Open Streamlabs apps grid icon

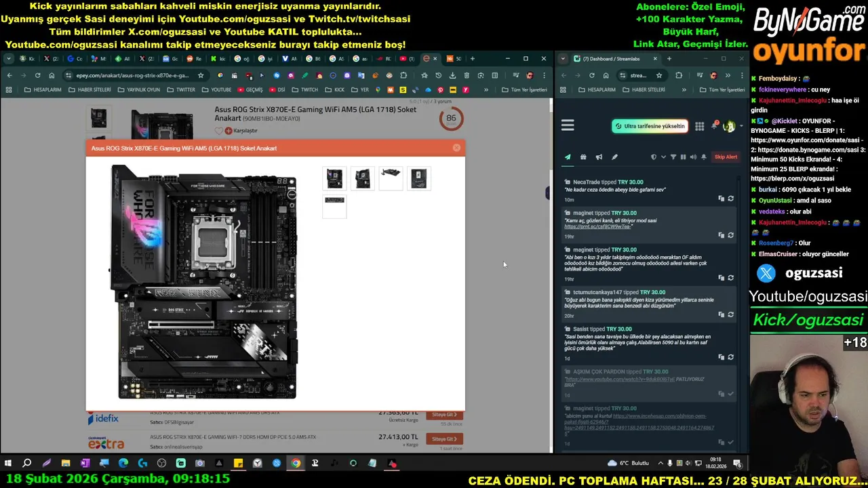[x=699, y=126]
